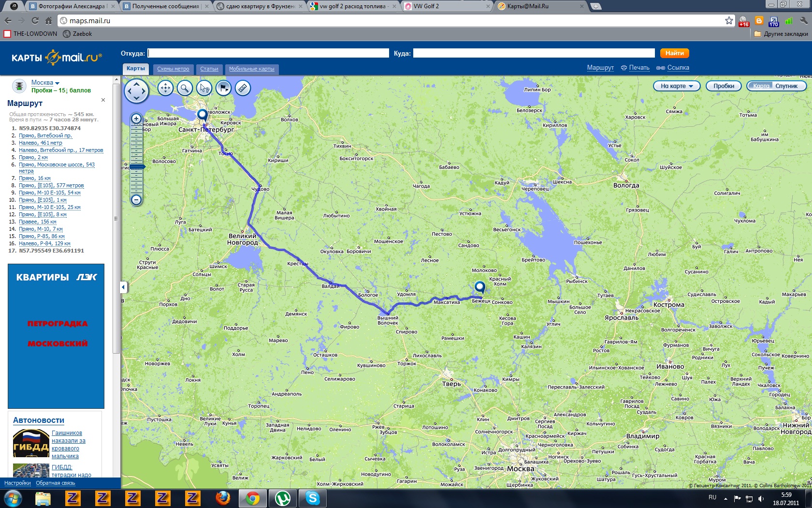The width and height of the screenshot is (812, 508).
Task: Click the sidebar vertical scrollbar
Action: 116,219
